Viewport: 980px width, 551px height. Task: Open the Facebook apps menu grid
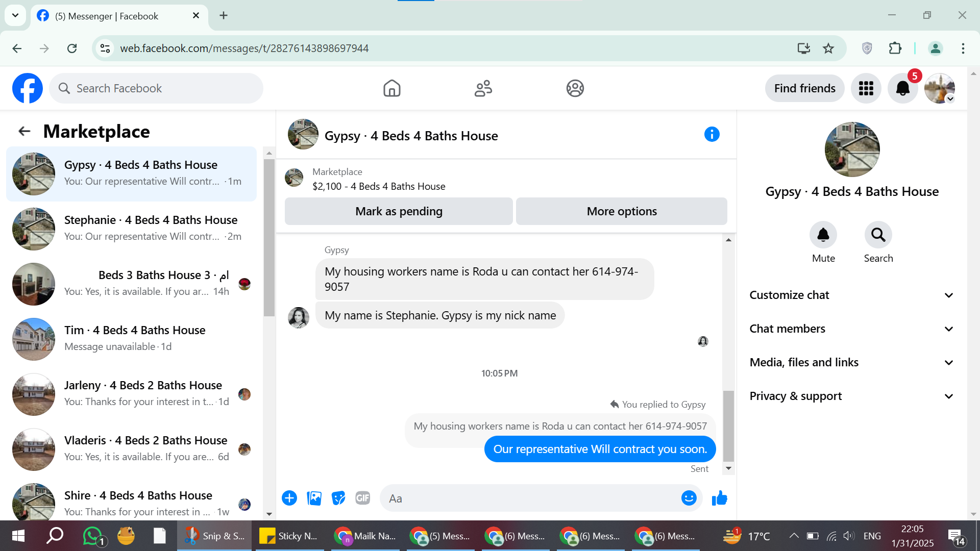coord(866,88)
